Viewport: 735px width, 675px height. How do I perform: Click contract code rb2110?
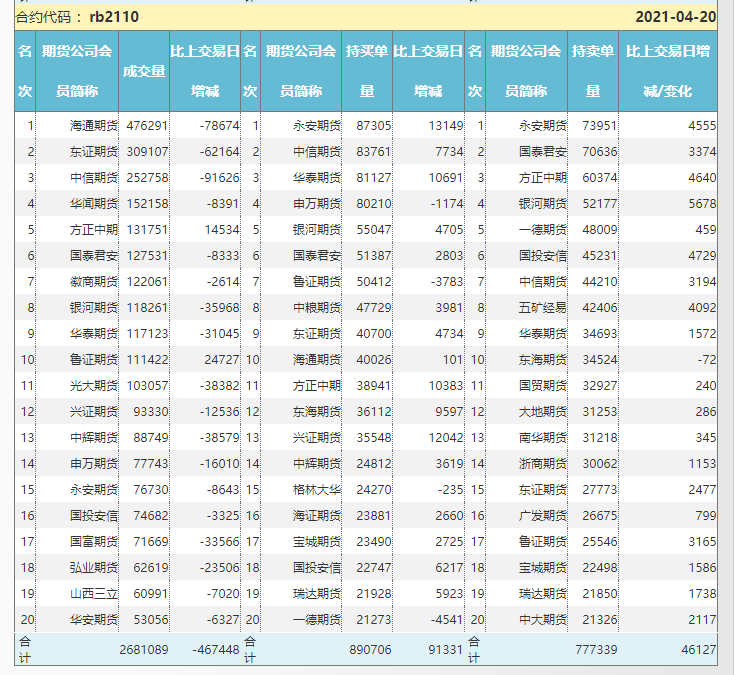pos(114,17)
